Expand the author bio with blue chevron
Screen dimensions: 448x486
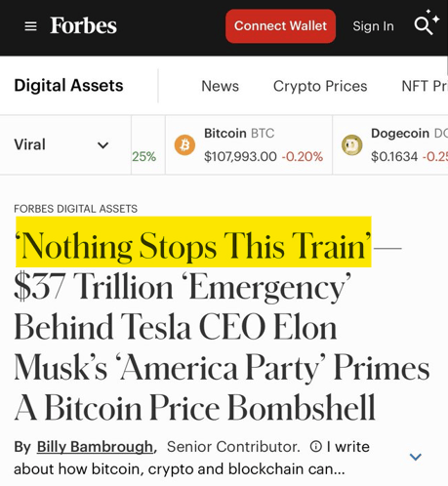(x=416, y=457)
